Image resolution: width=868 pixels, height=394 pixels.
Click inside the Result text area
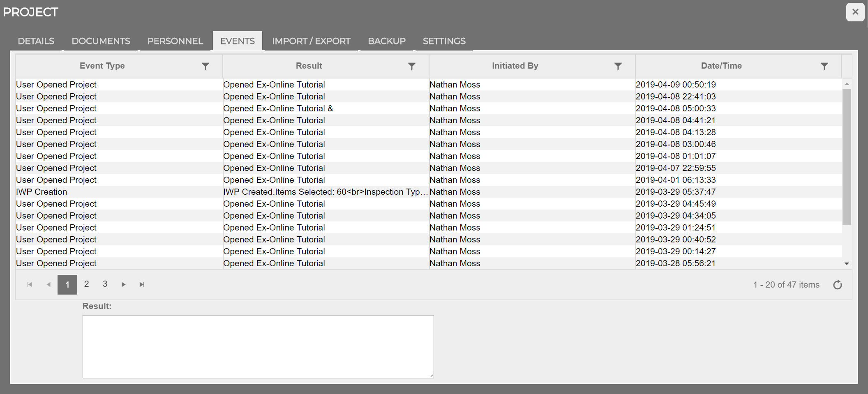point(258,346)
